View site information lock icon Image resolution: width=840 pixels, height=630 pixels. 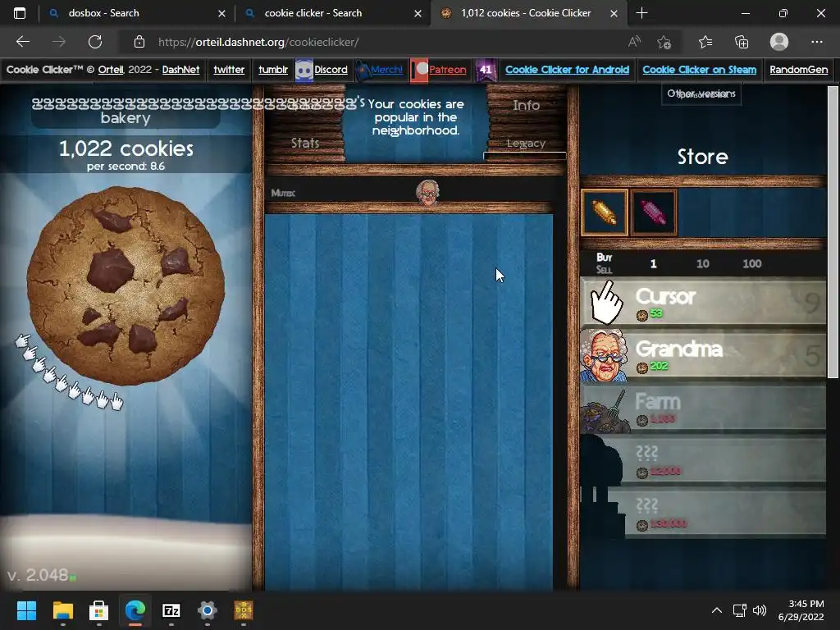pyautogui.click(x=139, y=42)
